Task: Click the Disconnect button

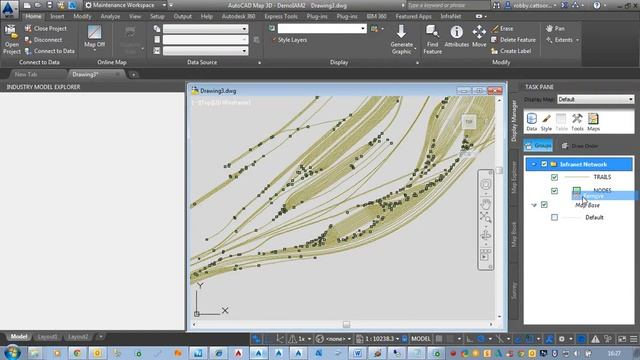Action: pos(43,40)
